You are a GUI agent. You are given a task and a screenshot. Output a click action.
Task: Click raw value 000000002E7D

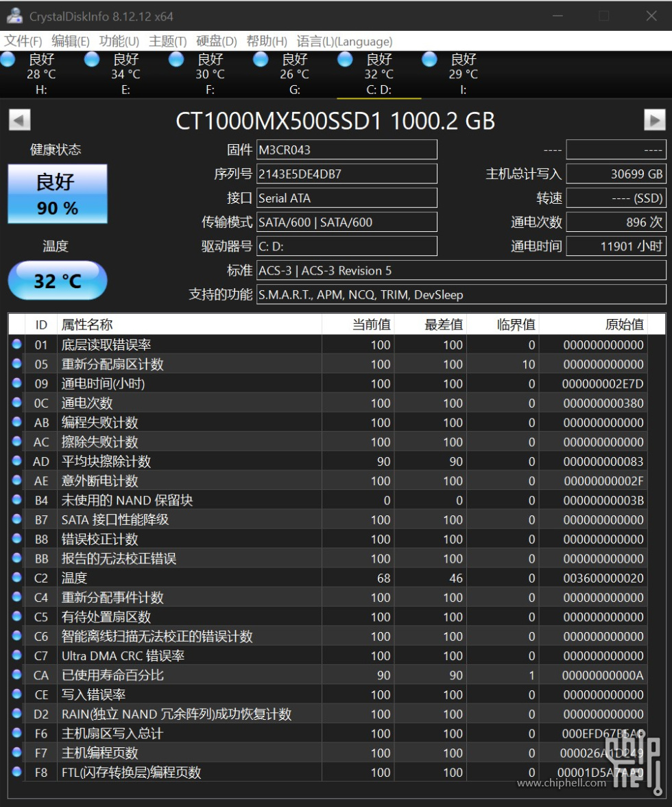point(603,384)
